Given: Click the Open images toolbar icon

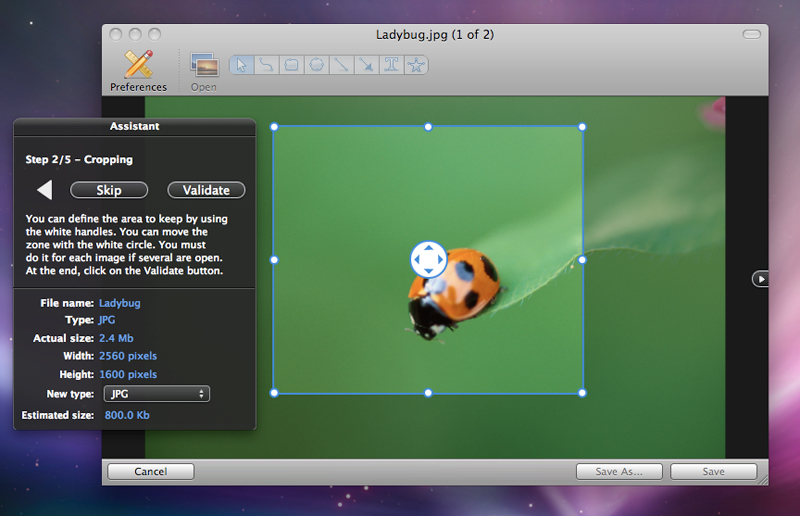Looking at the screenshot, I should [x=204, y=72].
